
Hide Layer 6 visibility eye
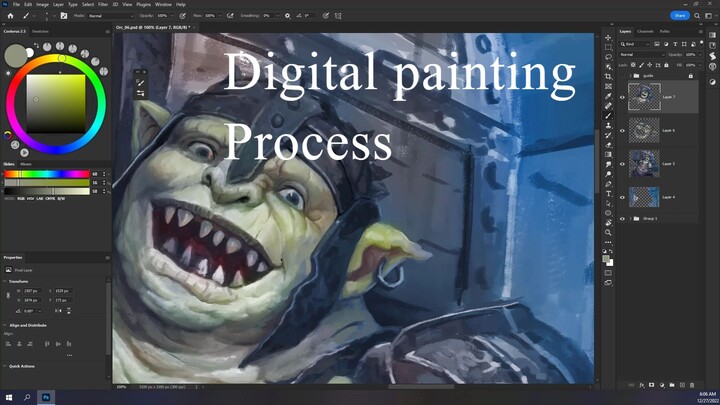click(x=622, y=130)
